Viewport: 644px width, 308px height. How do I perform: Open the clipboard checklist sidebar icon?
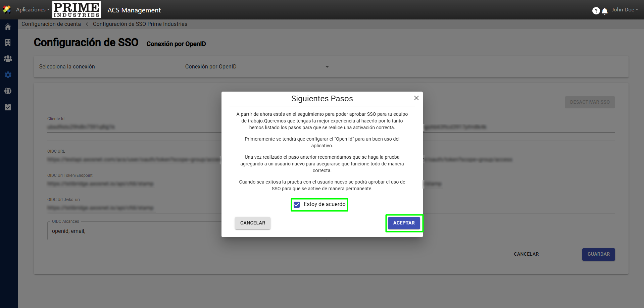coord(8,107)
